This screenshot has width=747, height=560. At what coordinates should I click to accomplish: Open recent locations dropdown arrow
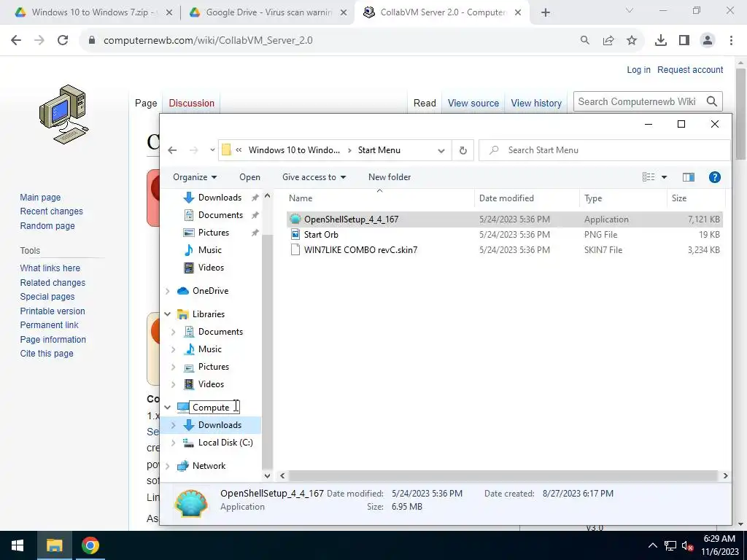point(212,150)
